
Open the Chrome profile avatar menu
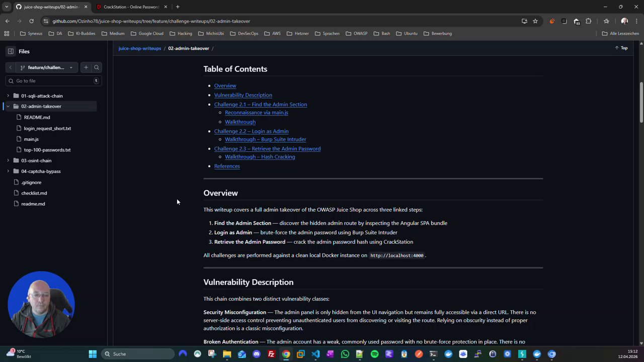[624, 21]
